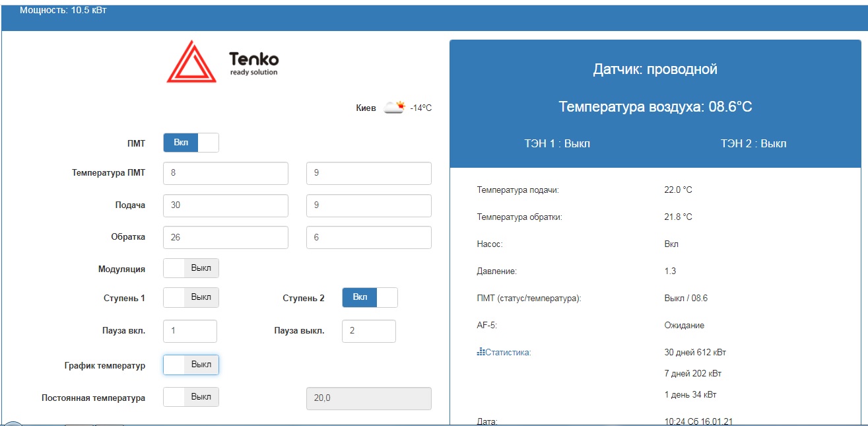
Task: Focus the Пауза вкл. input
Action: pos(190,331)
